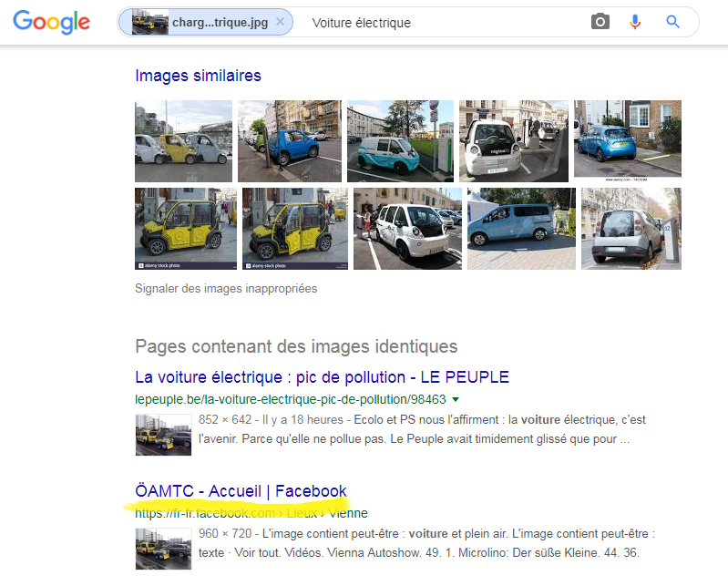Open 'ÖAMTC - Accueil | Facebook' result
The height and width of the screenshot is (586, 728).
pos(241,491)
